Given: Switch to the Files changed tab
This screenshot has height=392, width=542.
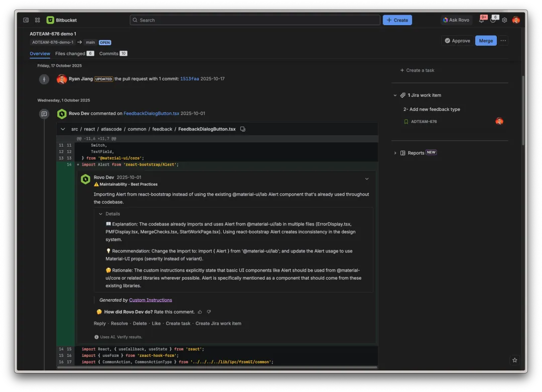Looking at the screenshot, I should (74, 54).
